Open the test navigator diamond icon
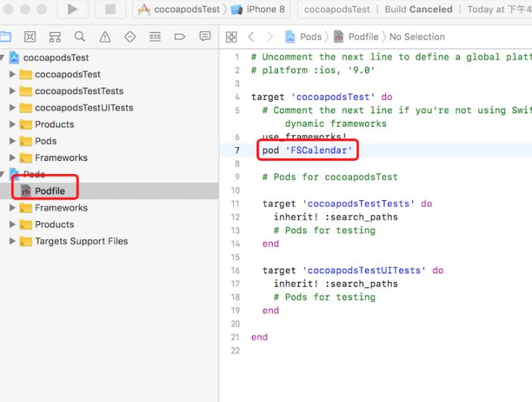This screenshot has width=532, height=402. pos(130,36)
